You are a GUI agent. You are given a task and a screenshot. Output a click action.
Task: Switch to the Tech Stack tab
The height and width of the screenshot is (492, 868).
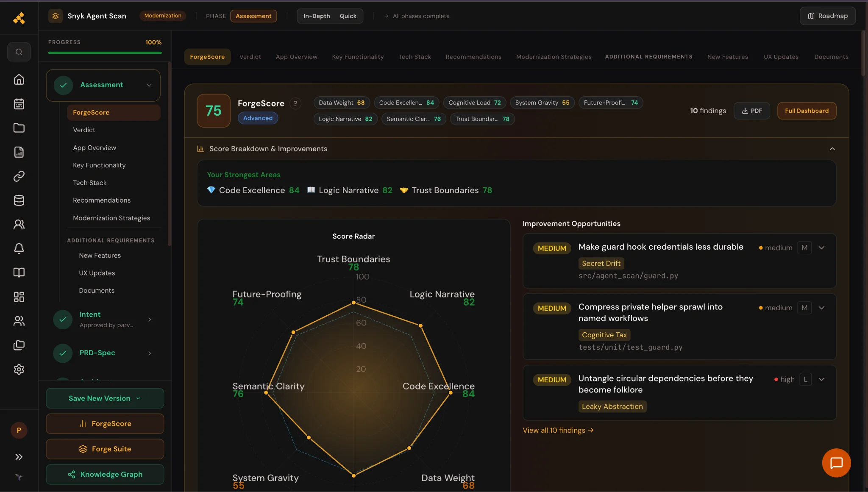pyautogui.click(x=415, y=57)
